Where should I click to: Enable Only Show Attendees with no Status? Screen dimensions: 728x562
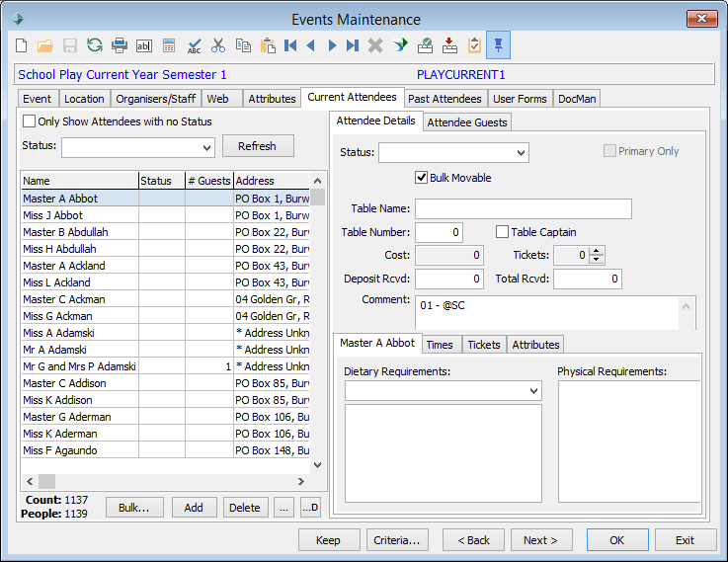(29, 121)
